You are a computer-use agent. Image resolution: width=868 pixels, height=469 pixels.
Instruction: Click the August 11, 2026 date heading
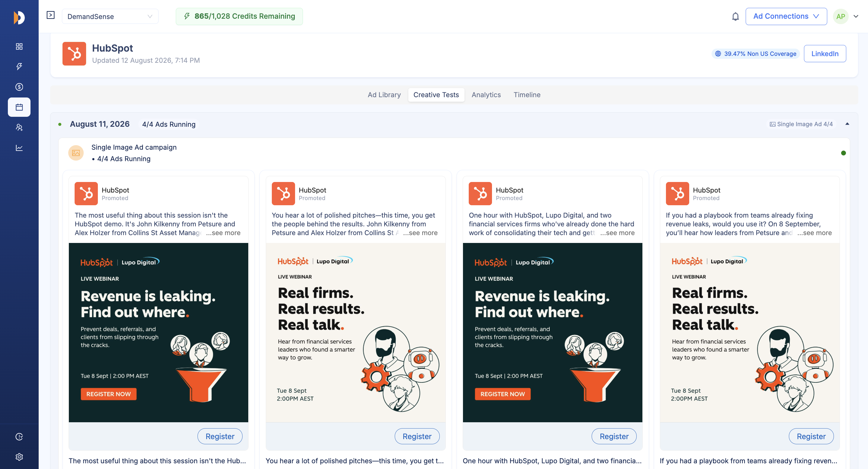click(100, 124)
